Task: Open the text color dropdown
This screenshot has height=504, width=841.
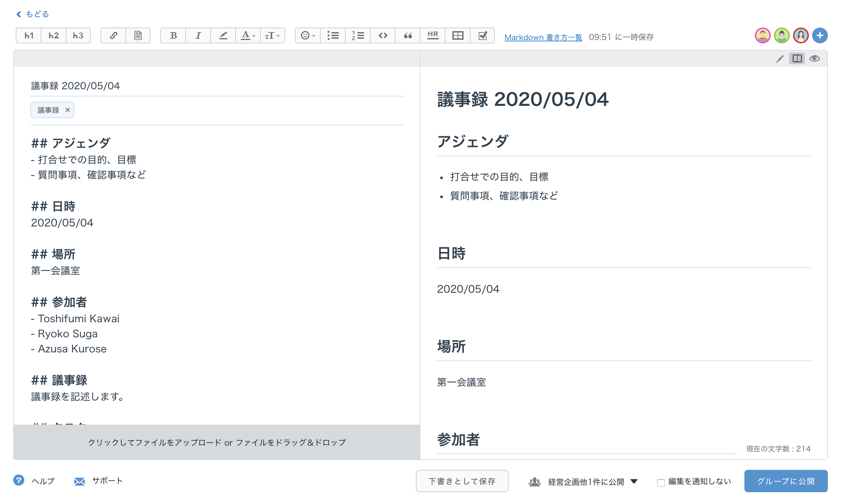Action: tap(248, 36)
